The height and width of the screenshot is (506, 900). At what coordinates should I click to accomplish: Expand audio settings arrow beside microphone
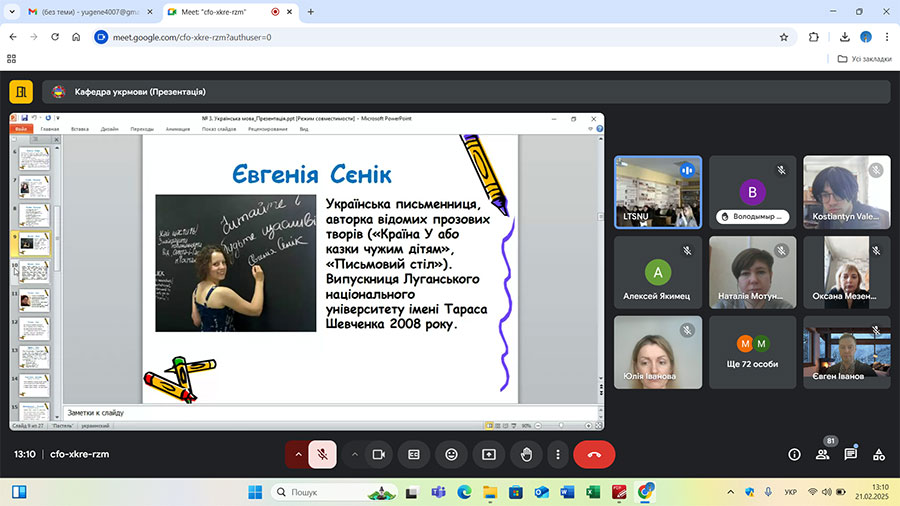tap(297, 454)
